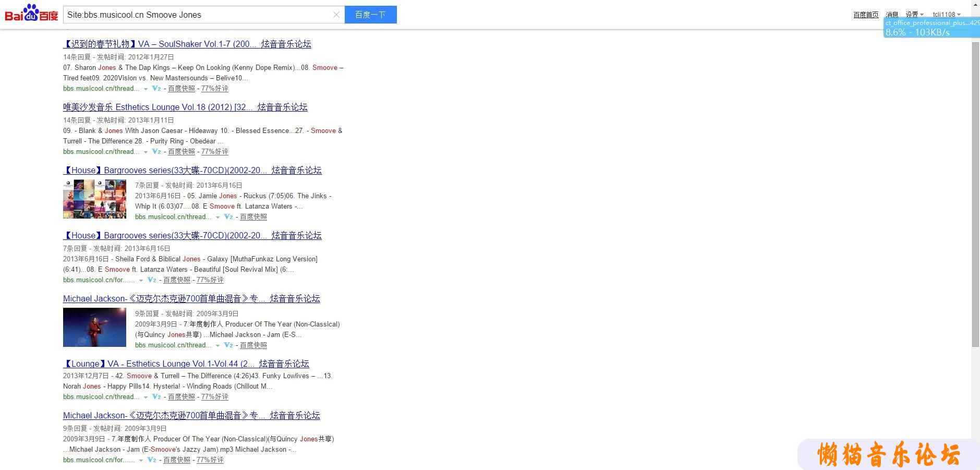Open the VA – SoulShaker Vol.1-7 result title
The height and width of the screenshot is (470, 980).
[x=187, y=44]
